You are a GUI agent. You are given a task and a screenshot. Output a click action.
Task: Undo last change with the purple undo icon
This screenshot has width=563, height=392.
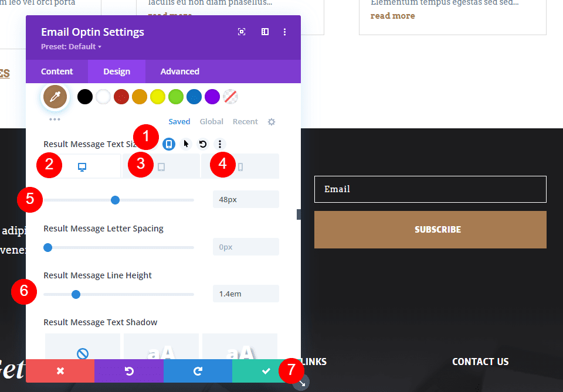[129, 371]
